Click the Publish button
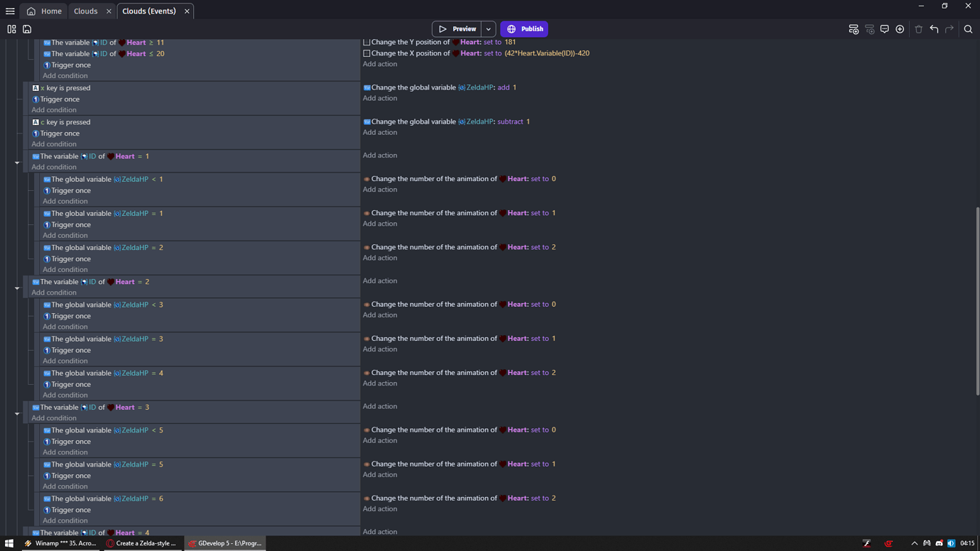This screenshot has width=980, height=551. [x=524, y=29]
